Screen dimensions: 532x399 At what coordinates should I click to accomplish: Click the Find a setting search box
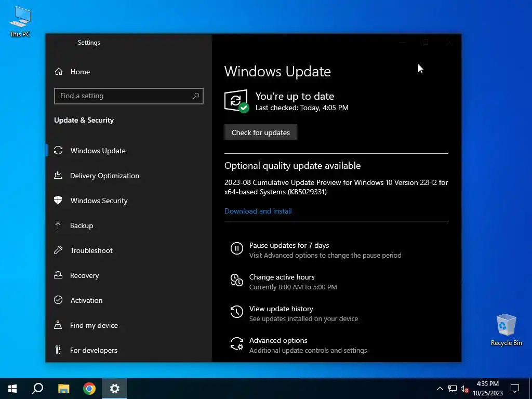pyautogui.click(x=129, y=96)
